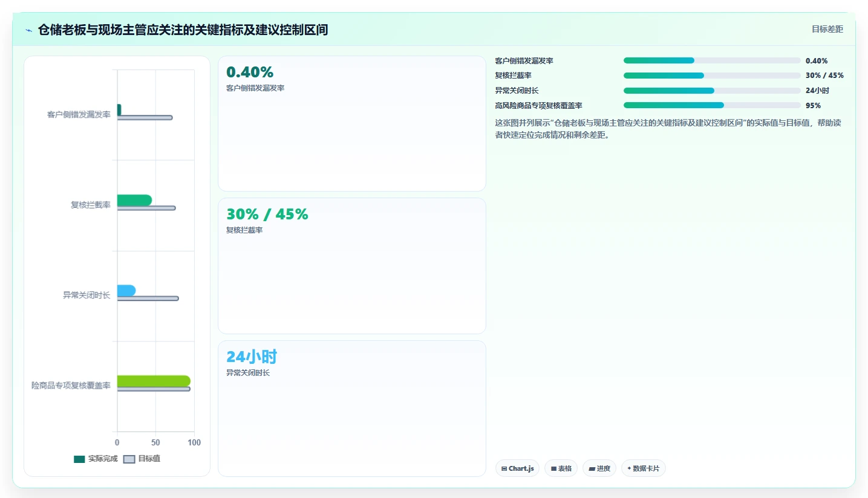This screenshot has height=498, width=868.
Task: Click the 24小时 card value
Action: coord(252,357)
